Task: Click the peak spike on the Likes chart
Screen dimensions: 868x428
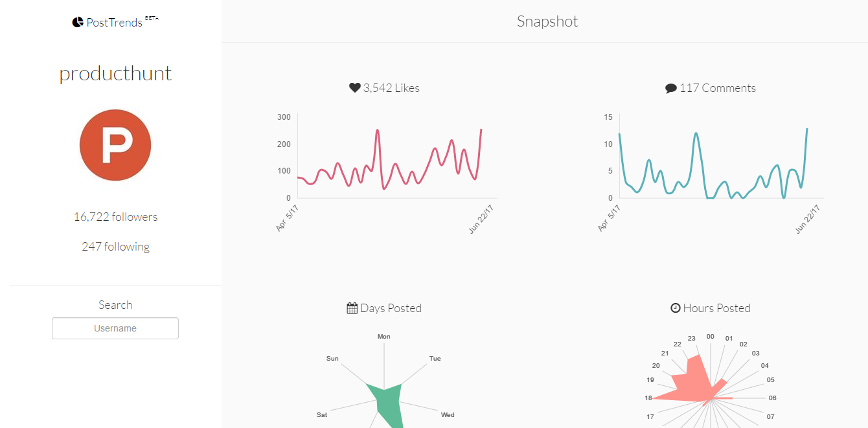Action: (378, 131)
